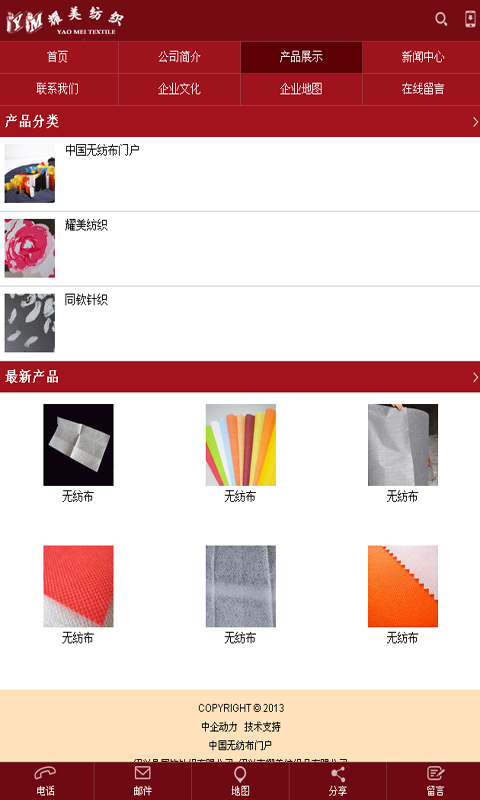Open the search magnifier icon in header
Image resolution: width=480 pixels, height=800 pixels.
(441, 20)
